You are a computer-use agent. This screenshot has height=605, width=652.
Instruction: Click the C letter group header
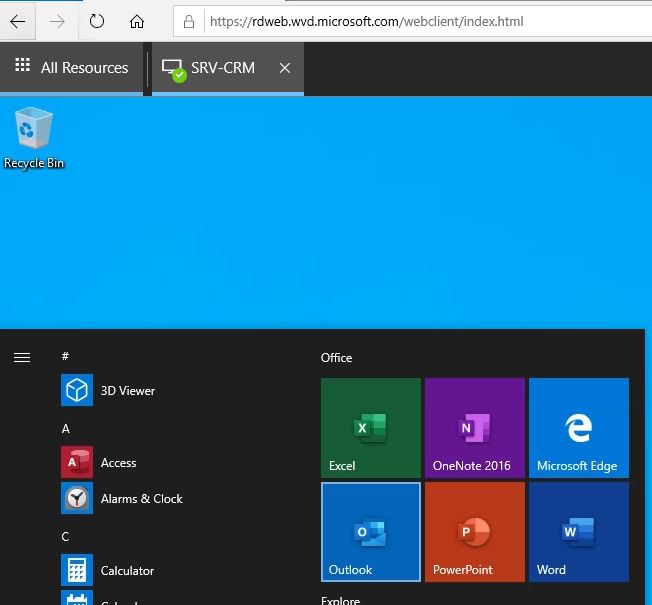click(65, 537)
